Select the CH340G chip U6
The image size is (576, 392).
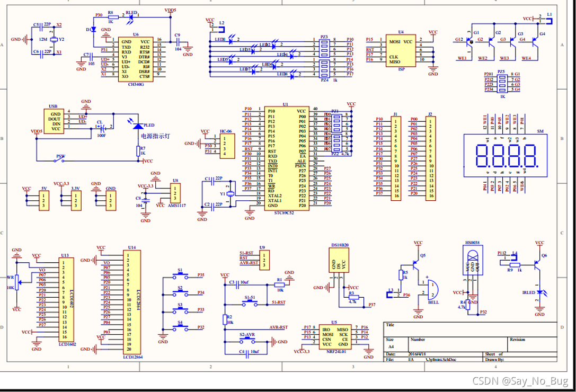coord(136,59)
